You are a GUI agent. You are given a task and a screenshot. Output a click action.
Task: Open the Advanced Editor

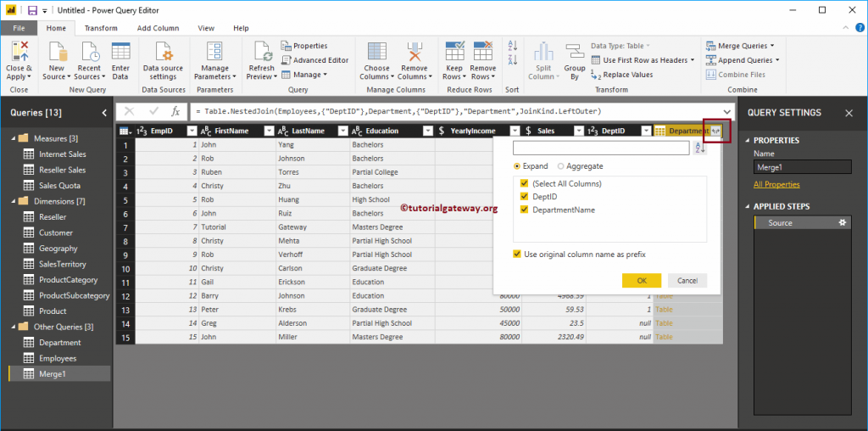(315, 60)
